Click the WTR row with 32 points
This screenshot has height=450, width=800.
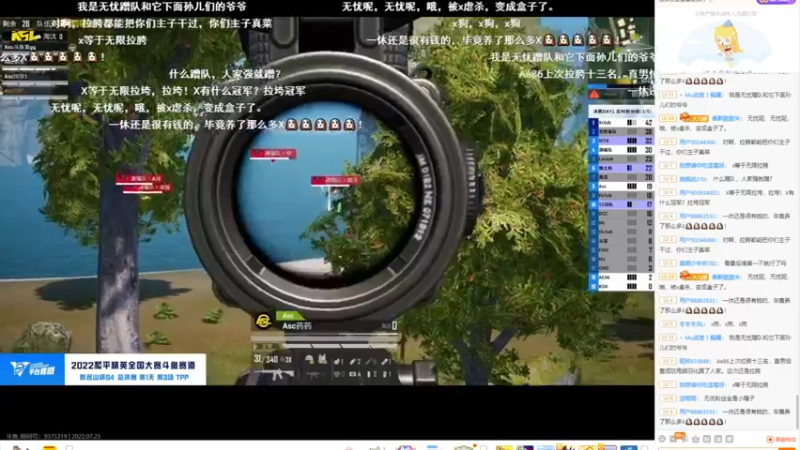pyautogui.click(x=621, y=141)
